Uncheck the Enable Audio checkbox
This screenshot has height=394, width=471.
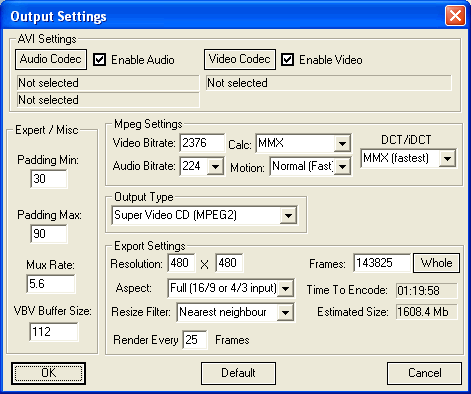(x=99, y=60)
